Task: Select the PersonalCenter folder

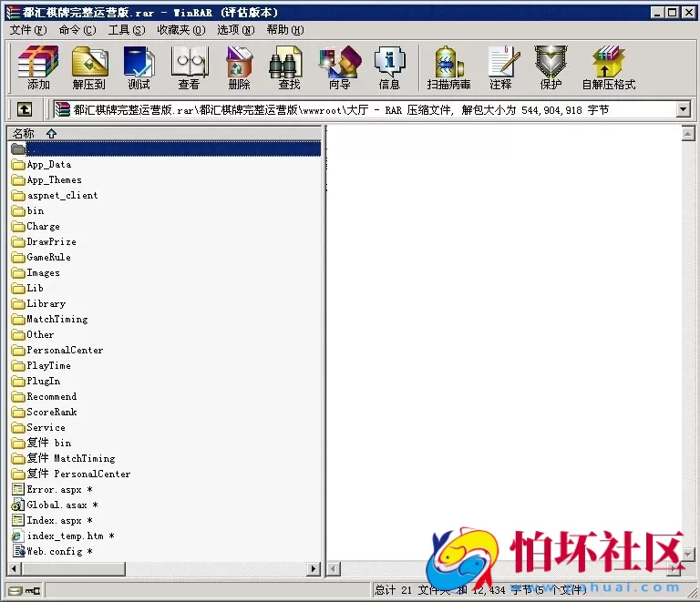Action: 64,350
